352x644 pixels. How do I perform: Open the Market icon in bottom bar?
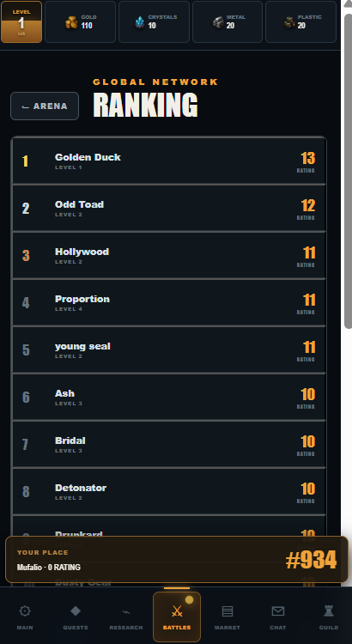pyautogui.click(x=228, y=611)
